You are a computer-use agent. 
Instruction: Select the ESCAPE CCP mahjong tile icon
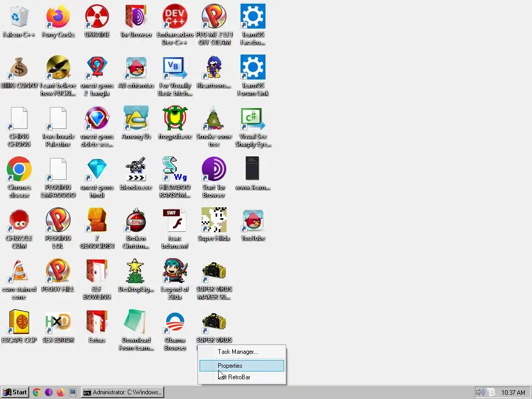click(19, 322)
